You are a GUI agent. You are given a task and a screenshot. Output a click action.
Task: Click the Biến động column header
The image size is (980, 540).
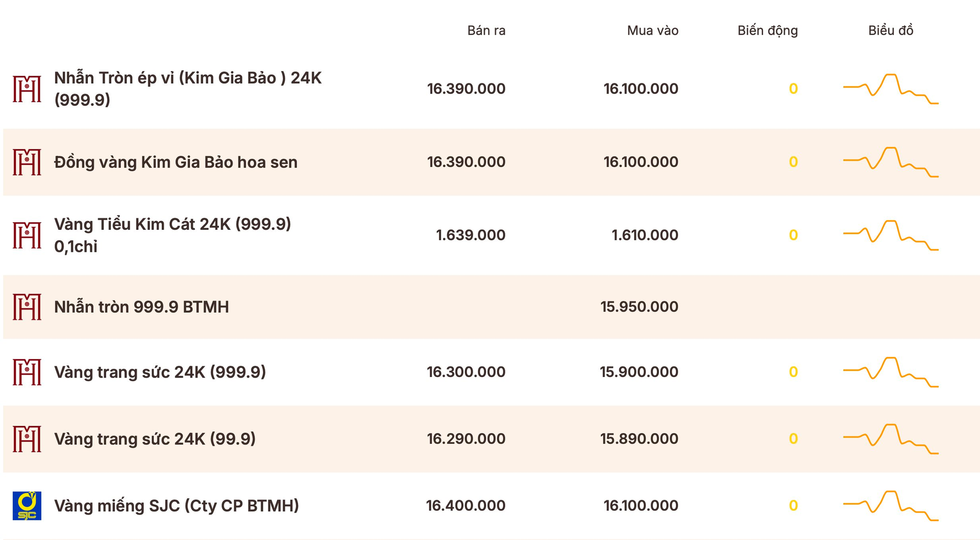point(768,31)
